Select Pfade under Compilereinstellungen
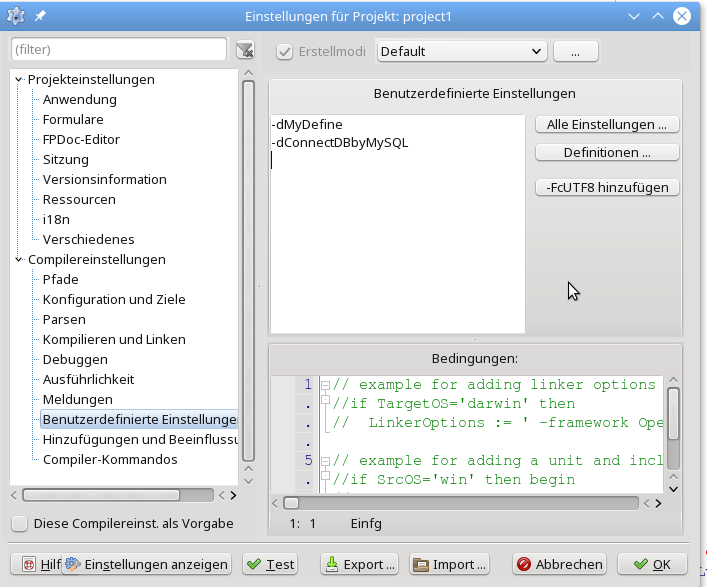 click(x=60, y=279)
